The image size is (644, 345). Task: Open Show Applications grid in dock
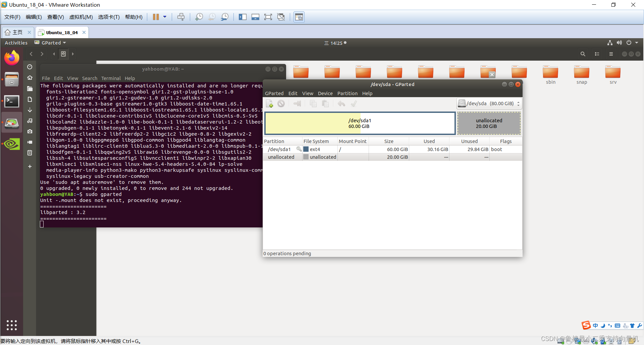pyautogui.click(x=12, y=325)
